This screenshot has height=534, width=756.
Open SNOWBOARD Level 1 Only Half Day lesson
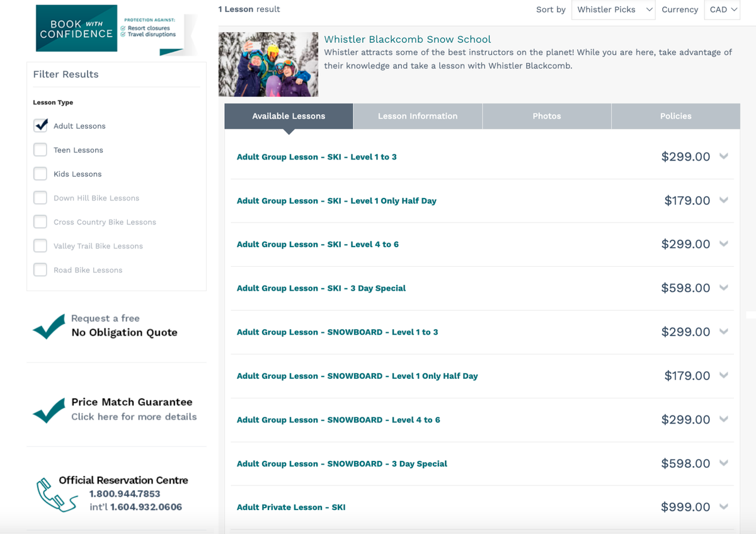pyautogui.click(x=357, y=376)
